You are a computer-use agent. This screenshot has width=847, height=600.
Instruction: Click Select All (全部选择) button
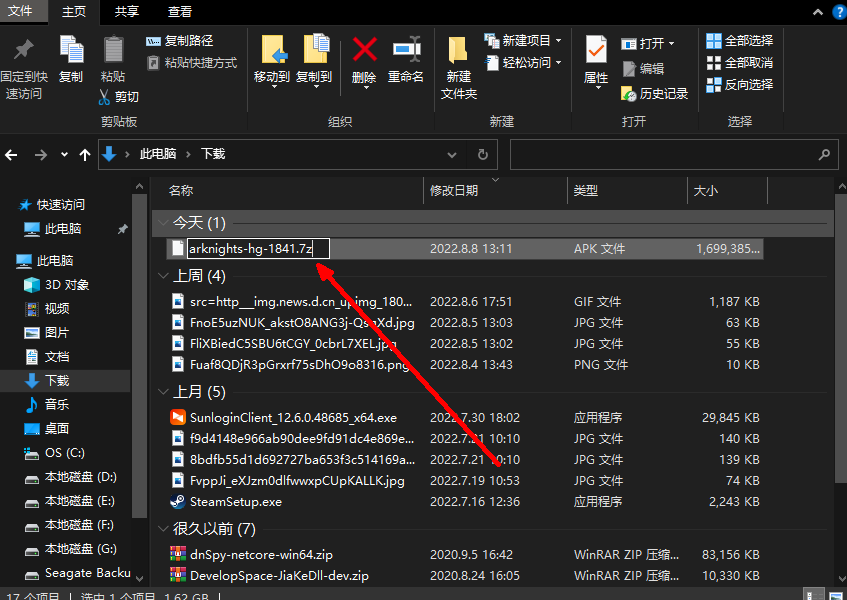coord(739,41)
